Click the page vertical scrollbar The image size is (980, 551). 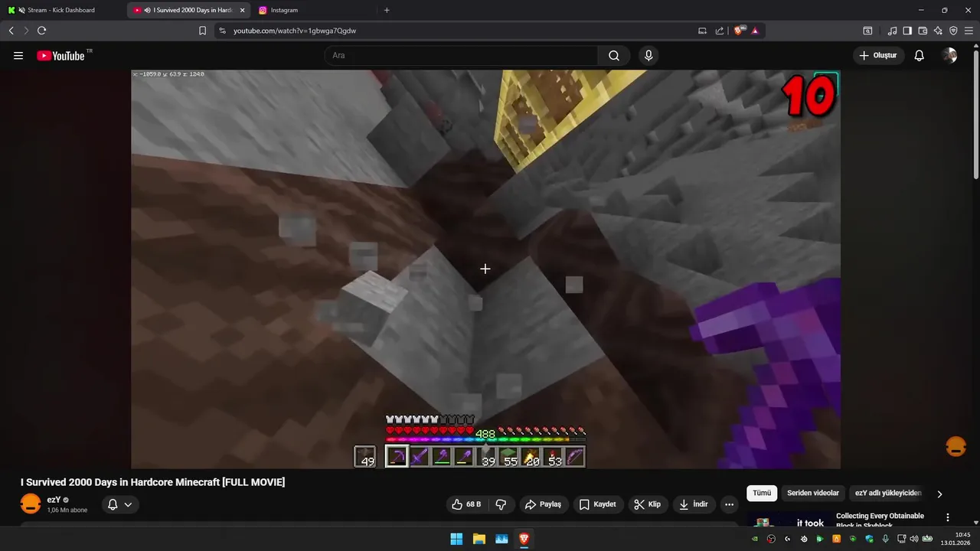pos(975,115)
